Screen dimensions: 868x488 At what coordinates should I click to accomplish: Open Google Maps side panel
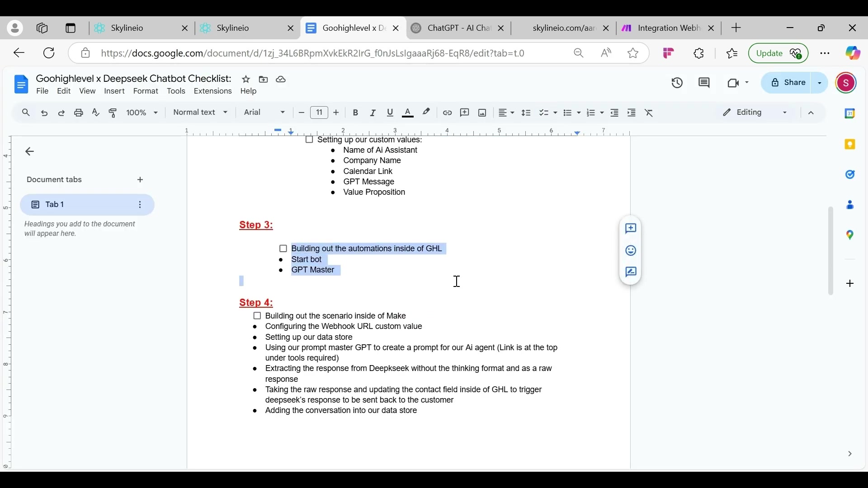tap(850, 235)
